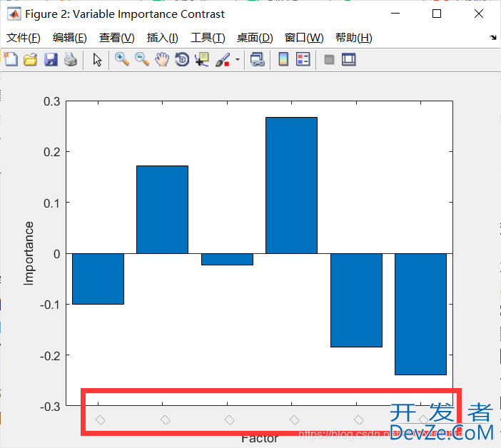Click the -0.3 y-axis tick label
501x448 pixels.
click(50, 407)
